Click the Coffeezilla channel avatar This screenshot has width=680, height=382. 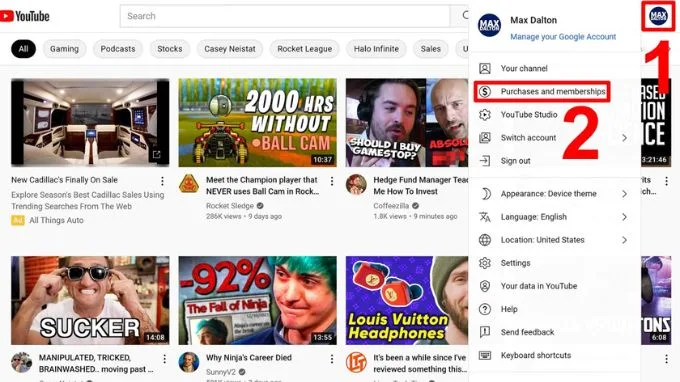click(356, 184)
